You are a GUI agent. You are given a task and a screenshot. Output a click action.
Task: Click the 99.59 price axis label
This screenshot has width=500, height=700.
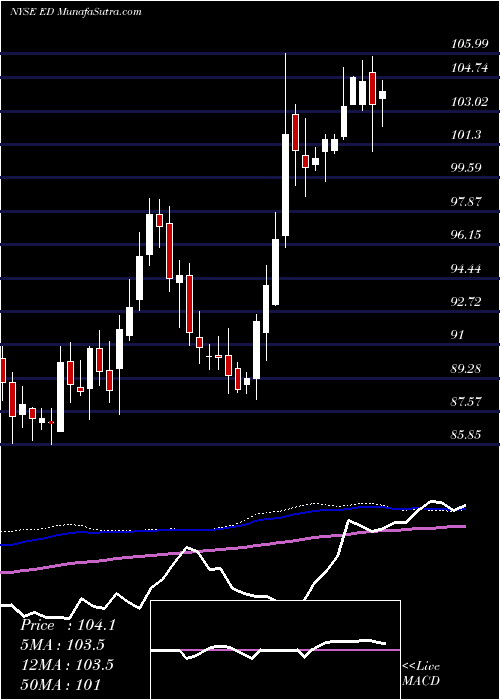point(466,168)
